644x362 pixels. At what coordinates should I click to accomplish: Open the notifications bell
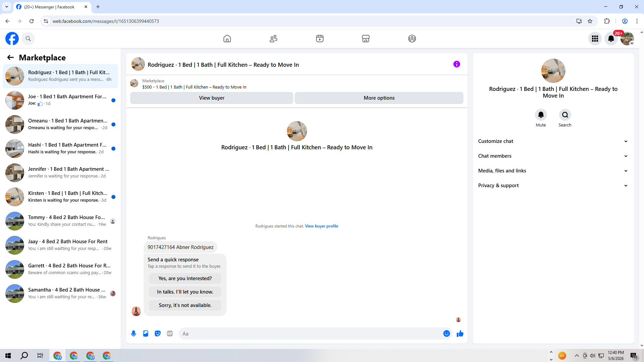coord(611,39)
